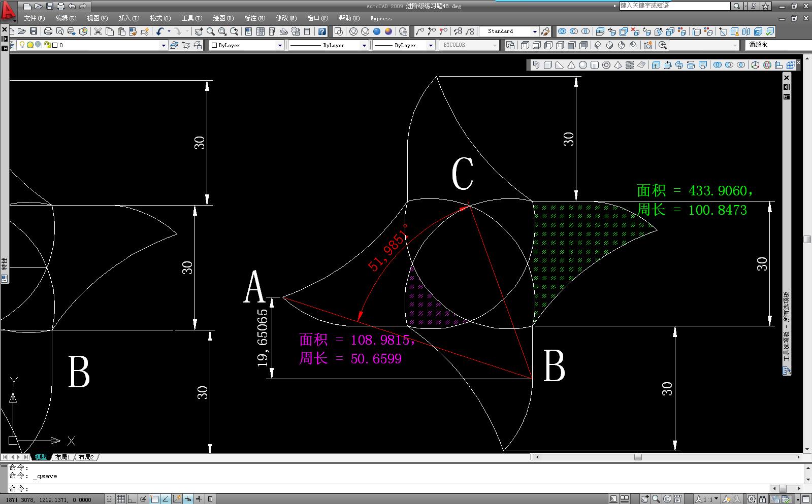Image resolution: width=812 pixels, height=504 pixels.
Task: Select the Sphere modeling tool
Action: 583,65
